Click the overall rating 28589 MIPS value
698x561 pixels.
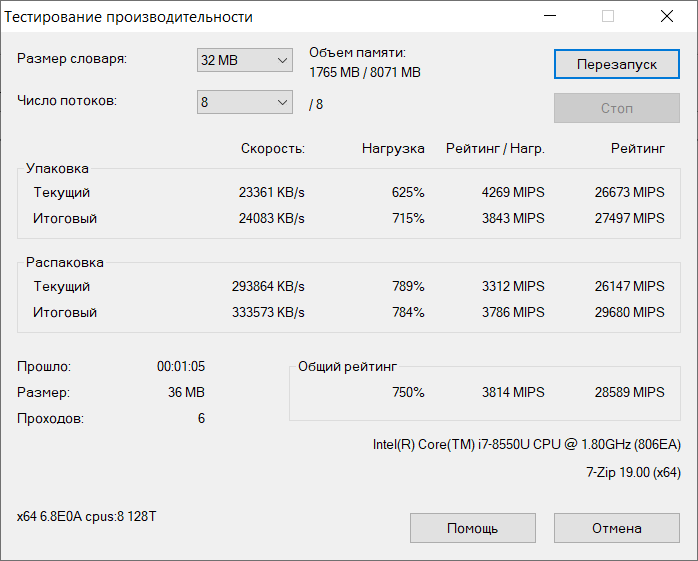[x=629, y=392]
